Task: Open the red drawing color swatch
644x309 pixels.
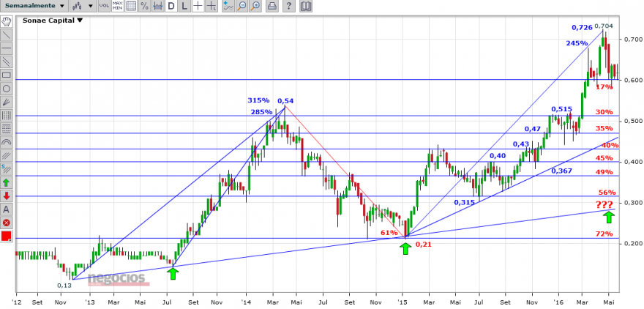Action: click(7, 237)
